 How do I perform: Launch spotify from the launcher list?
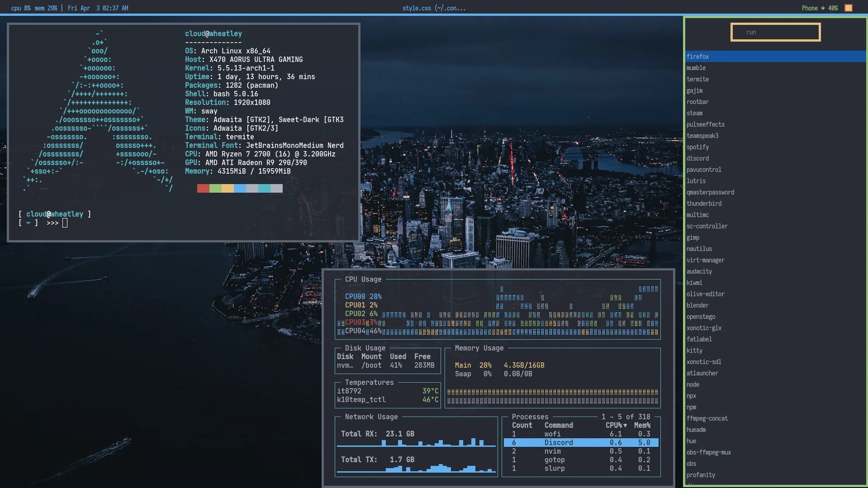point(776,147)
